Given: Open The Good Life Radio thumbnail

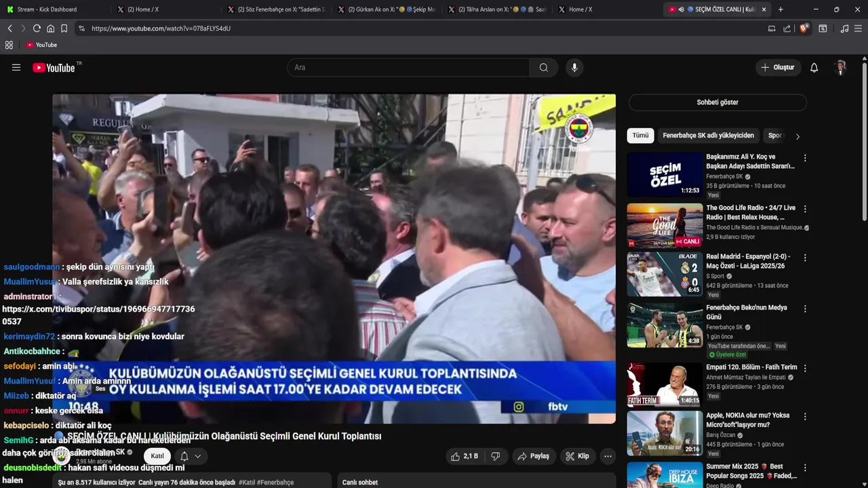Looking at the screenshot, I should click(665, 226).
